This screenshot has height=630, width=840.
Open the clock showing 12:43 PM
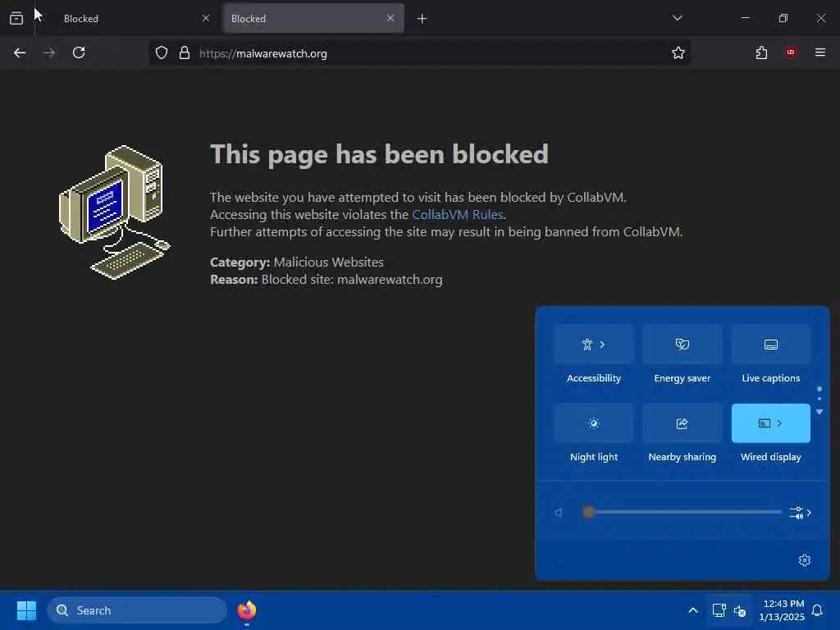[782, 610]
